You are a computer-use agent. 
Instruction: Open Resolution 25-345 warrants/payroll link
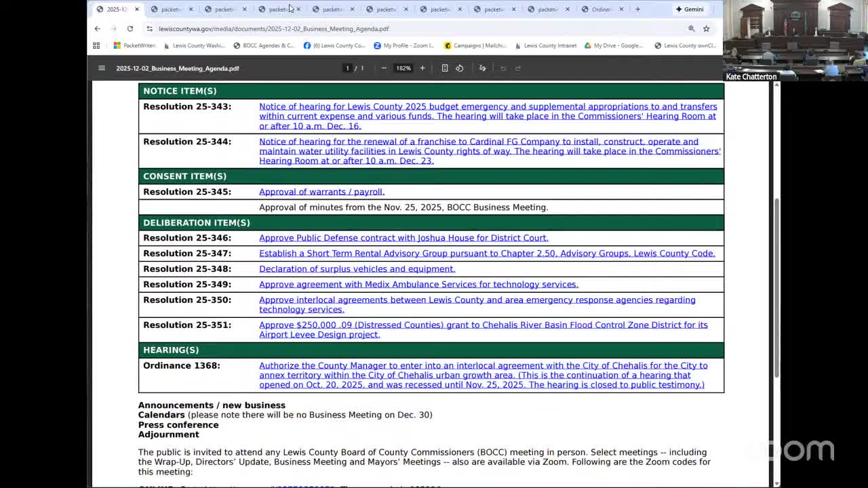click(321, 192)
